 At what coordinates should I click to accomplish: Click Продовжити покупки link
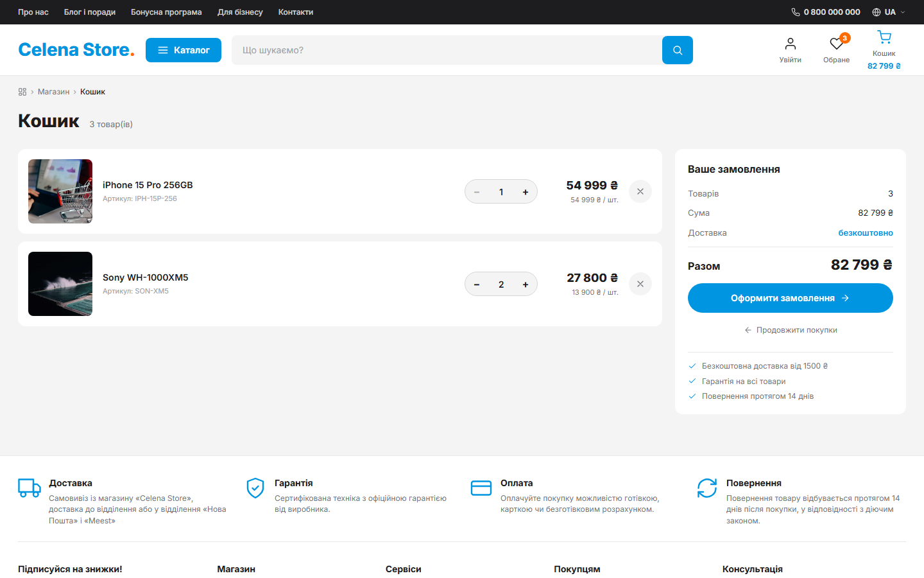click(791, 330)
